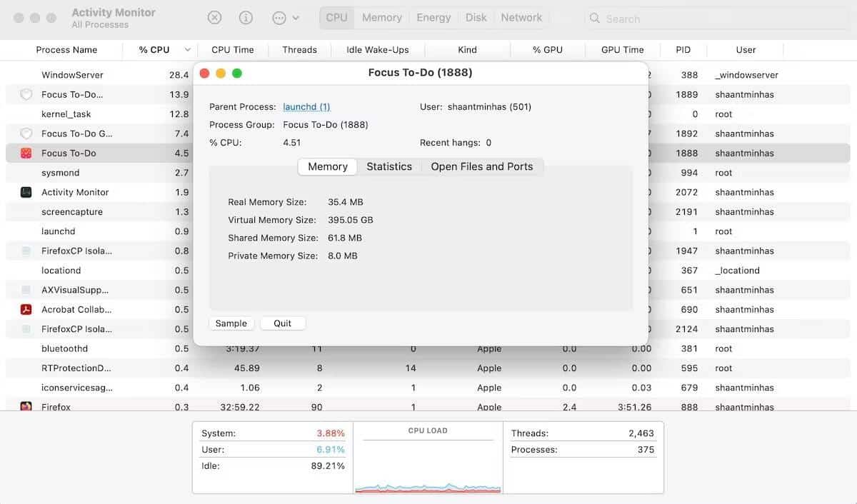Switch to Open Files and Ports tab
The height and width of the screenshot is (504, 857).
click(482, 166)
